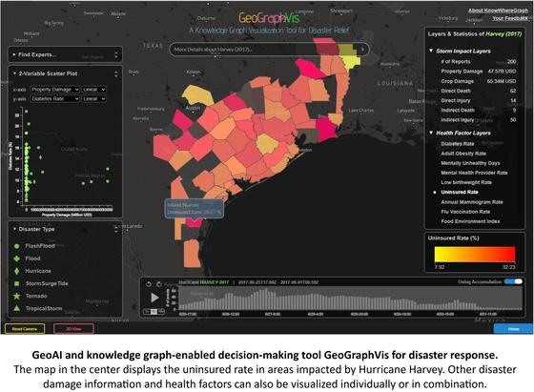Open the y-axis Linear scale dropdown
Image resolution: width=534 pixels, height=392 pixels.
click(x=93, y=99)
